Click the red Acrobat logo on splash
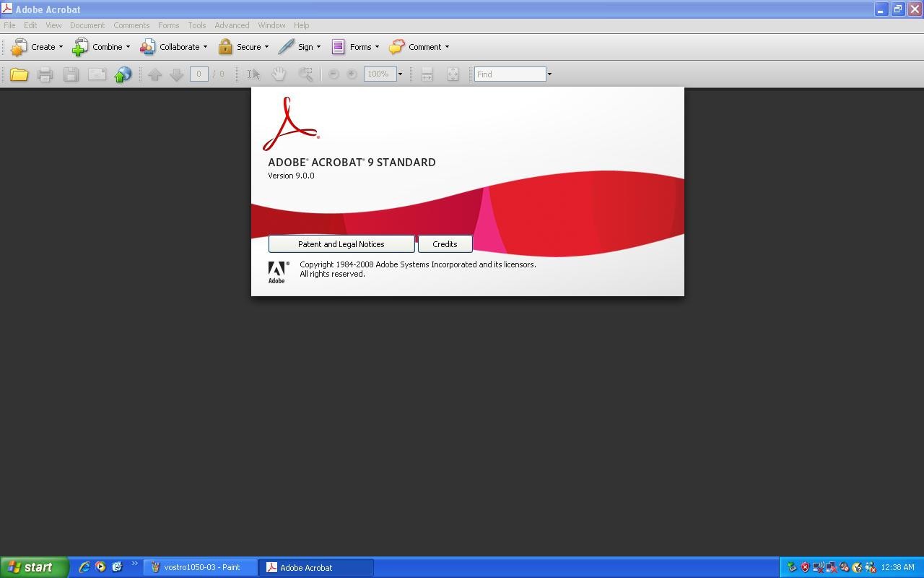924x578 pixels. [291, 124]
